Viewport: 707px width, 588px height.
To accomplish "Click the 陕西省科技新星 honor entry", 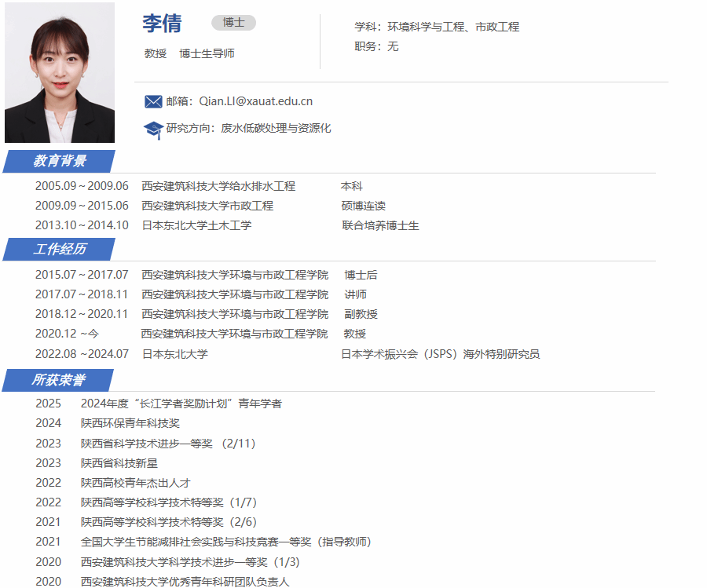I will tap(119, 463).
